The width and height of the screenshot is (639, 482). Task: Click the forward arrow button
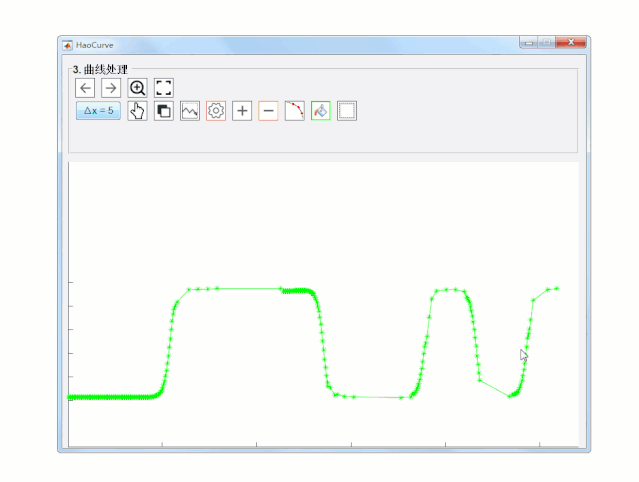tap(111, 88)
